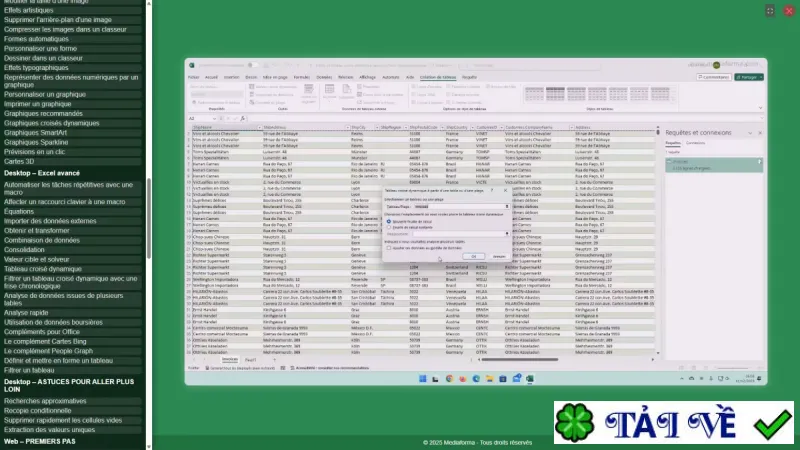Select the Invoices query in side pane

point(714,165)
